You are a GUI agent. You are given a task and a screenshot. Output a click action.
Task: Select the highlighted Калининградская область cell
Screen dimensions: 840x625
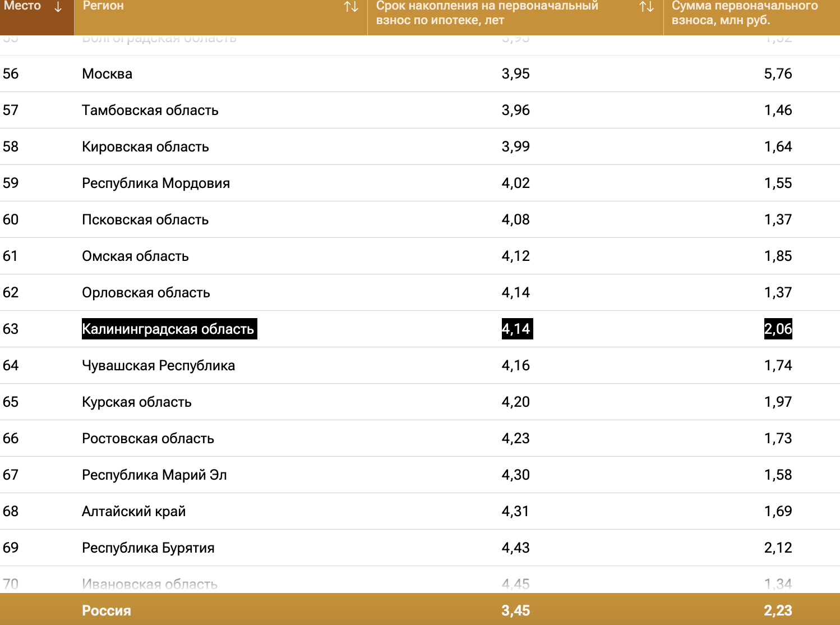[x=169, y=329]
